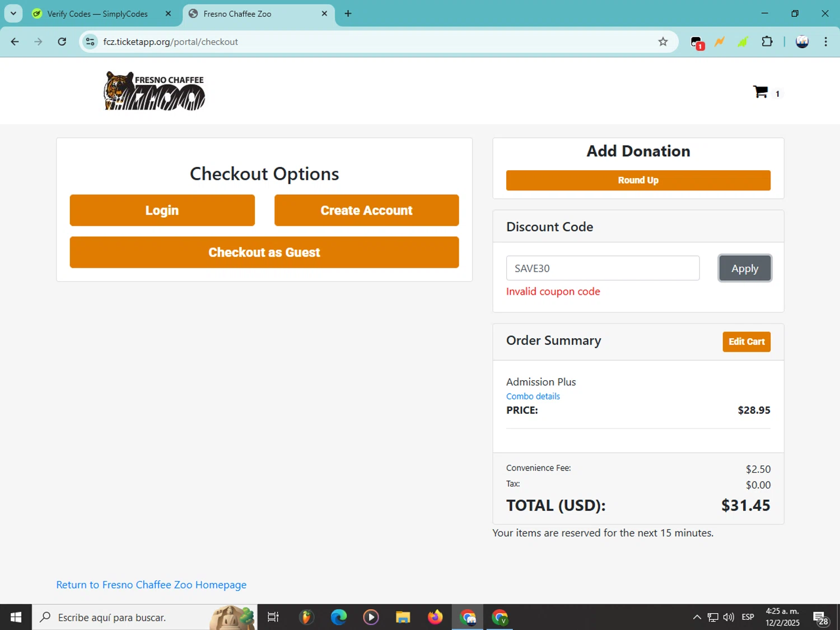Click the browser address bar URL
This screenshot has height=630, width=840.
pyautogui.click(x=171, y=41)
